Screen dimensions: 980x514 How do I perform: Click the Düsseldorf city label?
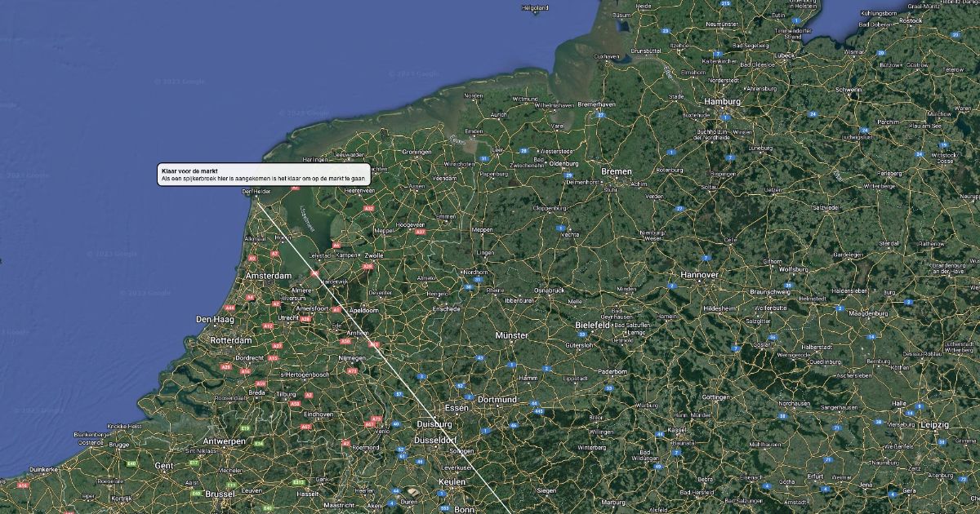[x=435, y=439]
